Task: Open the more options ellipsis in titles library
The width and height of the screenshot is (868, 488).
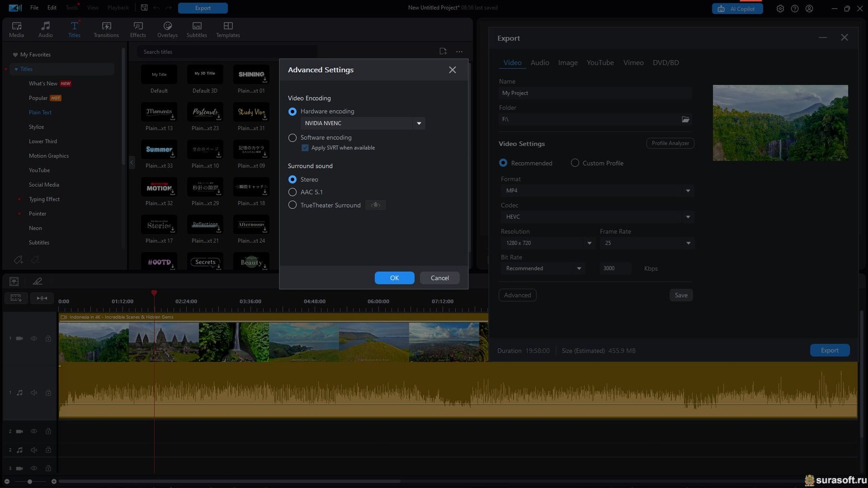Action: point(459,52)
